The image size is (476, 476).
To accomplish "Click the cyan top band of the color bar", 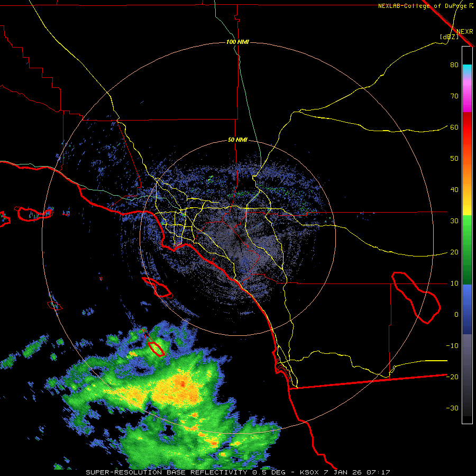I will click(x=467, y=70).
